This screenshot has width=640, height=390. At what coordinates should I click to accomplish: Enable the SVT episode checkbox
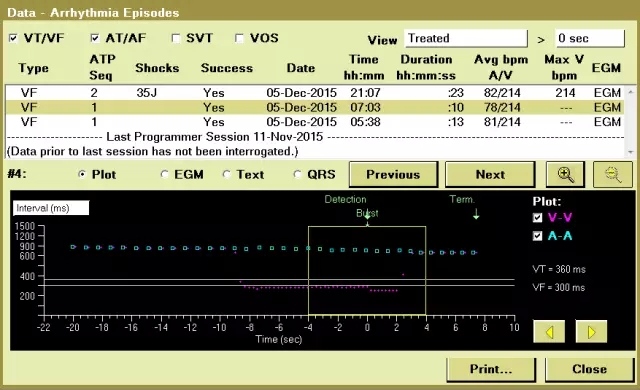tap(176, 38)
